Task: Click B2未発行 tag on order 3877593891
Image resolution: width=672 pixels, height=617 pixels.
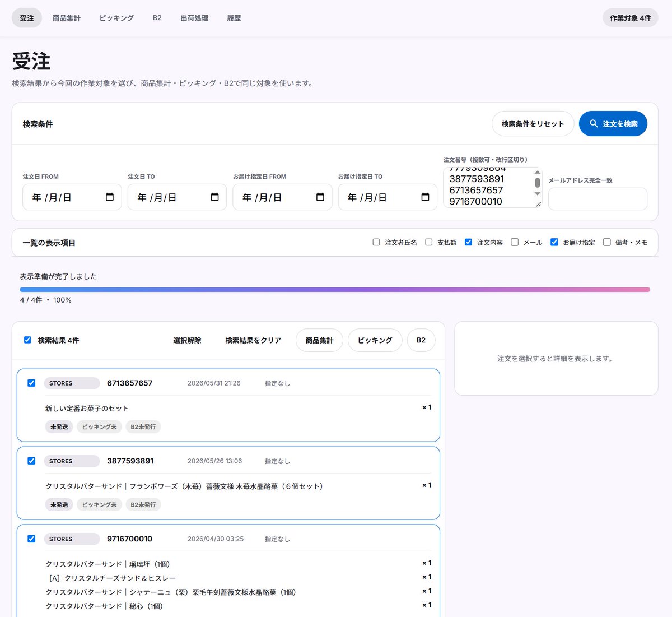Action: click(x=143, y=505)
